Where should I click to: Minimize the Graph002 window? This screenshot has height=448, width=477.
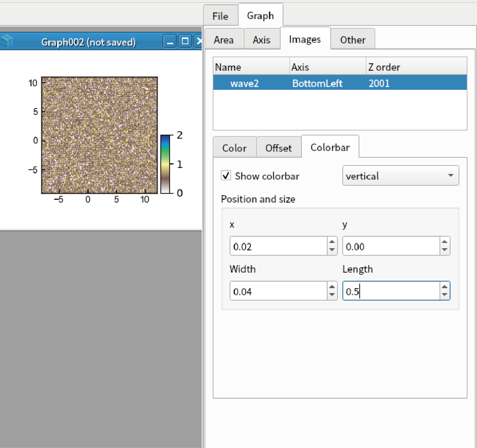click(x=170, y=41)
